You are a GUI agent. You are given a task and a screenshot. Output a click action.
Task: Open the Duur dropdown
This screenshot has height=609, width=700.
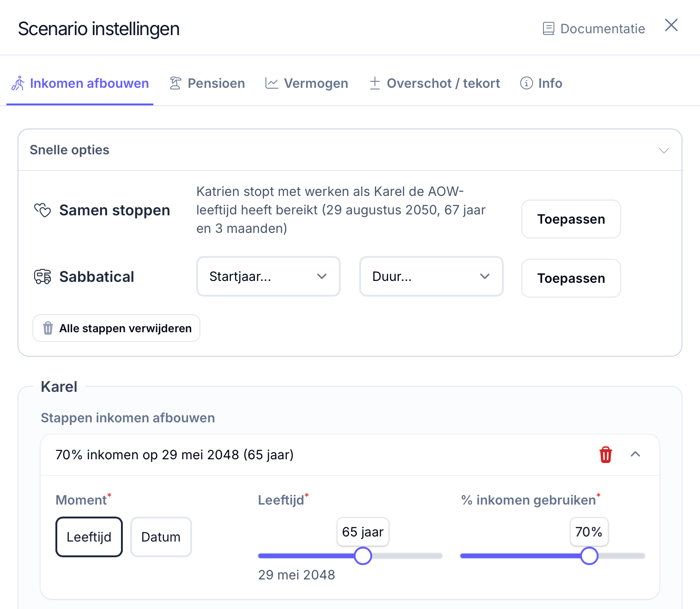[x=431, y=276]
